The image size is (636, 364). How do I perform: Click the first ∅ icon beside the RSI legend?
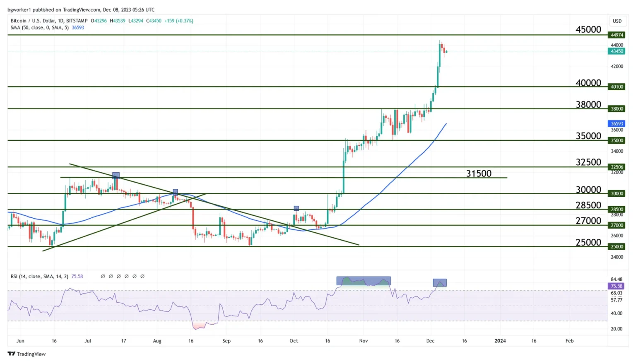click(x=103, y=276)
